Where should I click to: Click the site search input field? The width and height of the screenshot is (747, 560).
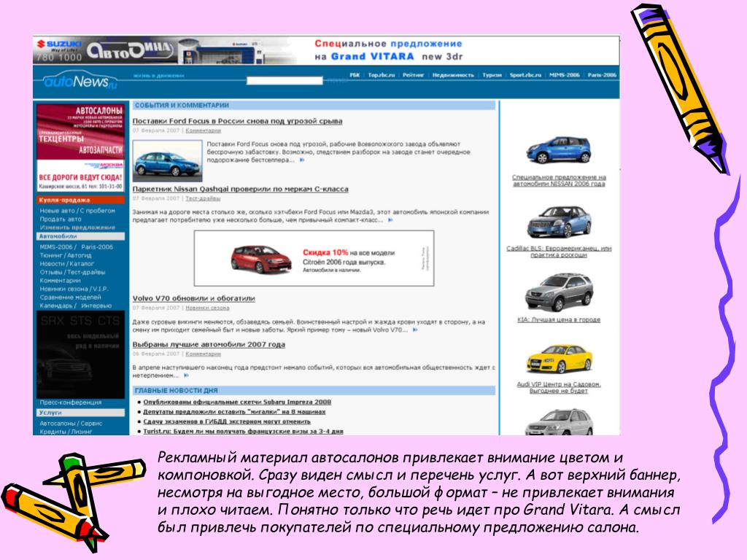coord(285,80)
